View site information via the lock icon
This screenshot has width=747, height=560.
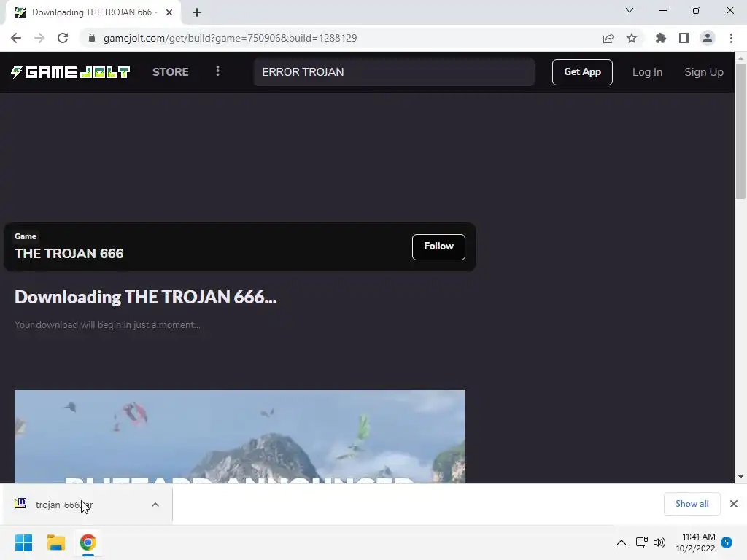(x=92, y=38)
